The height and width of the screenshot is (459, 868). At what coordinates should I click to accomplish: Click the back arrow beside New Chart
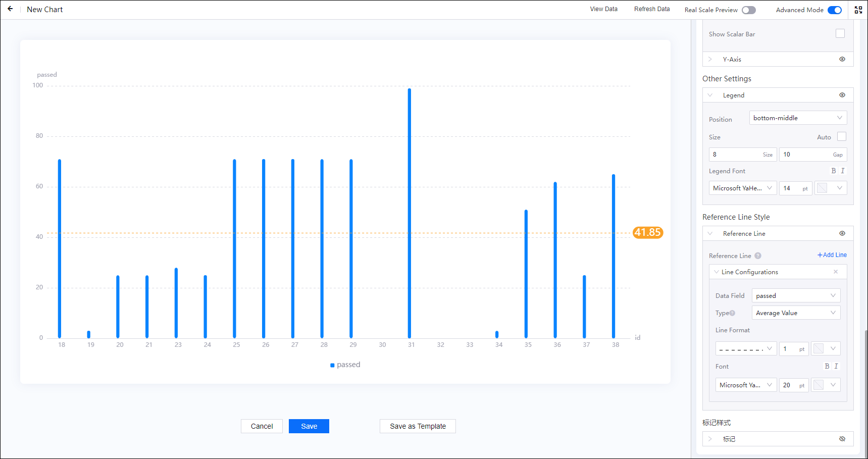(10, 9)
